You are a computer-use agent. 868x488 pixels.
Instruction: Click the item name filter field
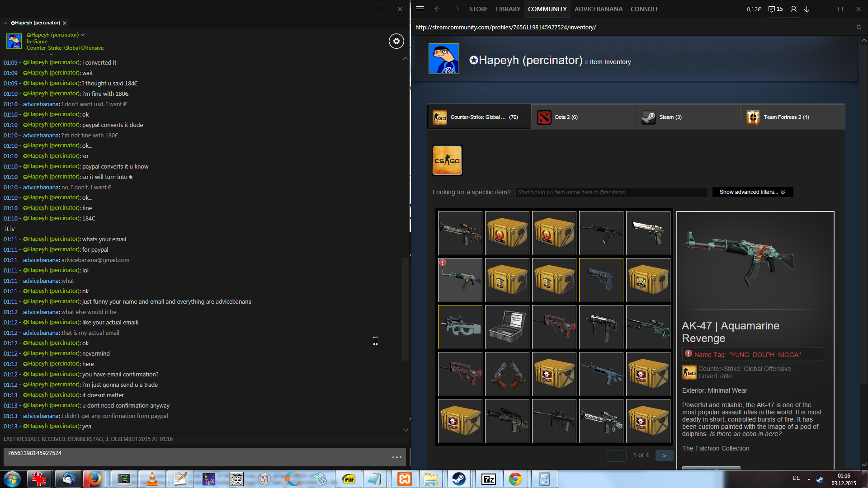click(611, 192)
